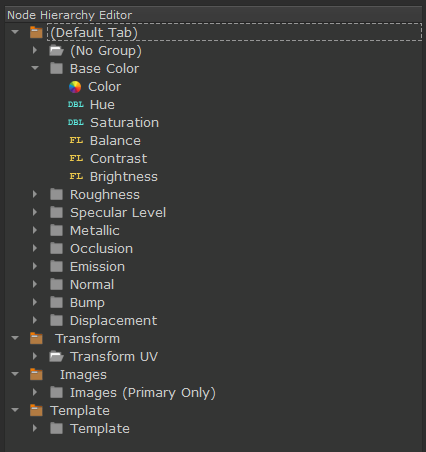Select the Displacement folder entry

pyautogui.click(x=113, y=321)
